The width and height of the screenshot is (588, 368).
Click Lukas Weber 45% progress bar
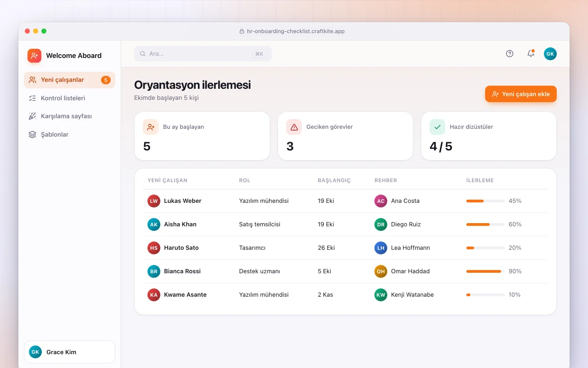486,201
